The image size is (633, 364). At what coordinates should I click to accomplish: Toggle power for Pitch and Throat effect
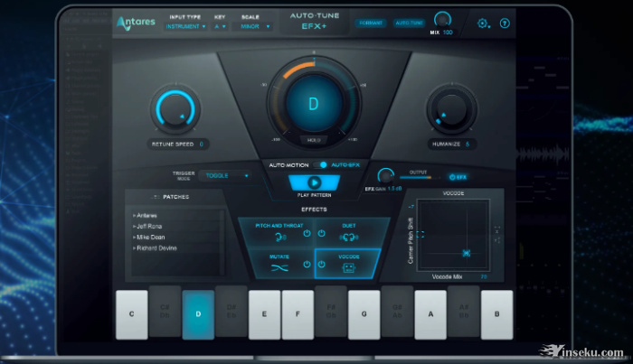tap(307, 234)
